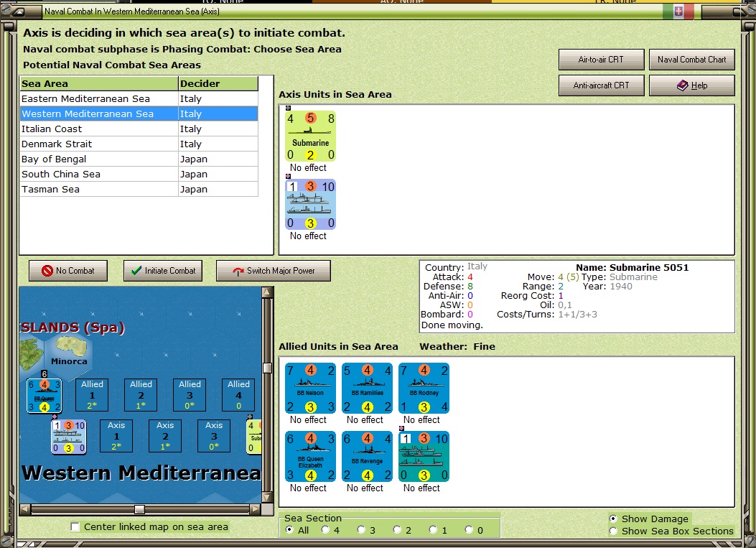Select the BB Ramillies battleship counter
The width and height of the screenshot is (756, 548).
point(367,389)
